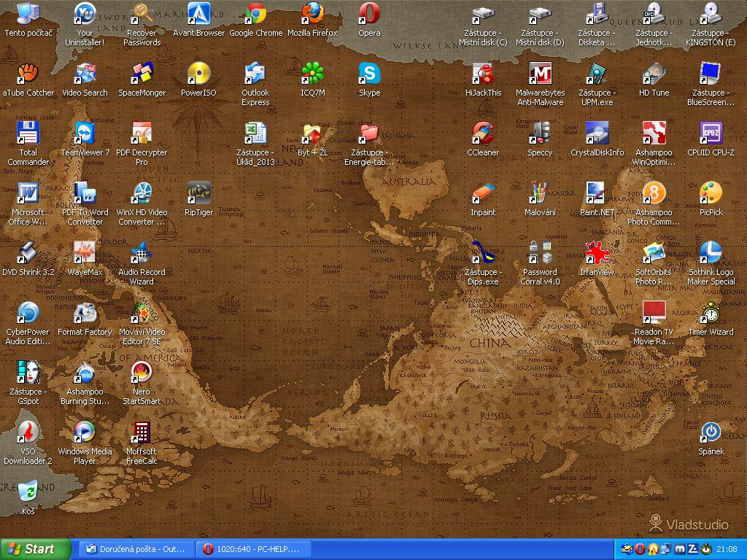Switch to Doručená pošta Outlook taskbar button
This screenshot has height=560, width=747.
click(x=136, y=549)
